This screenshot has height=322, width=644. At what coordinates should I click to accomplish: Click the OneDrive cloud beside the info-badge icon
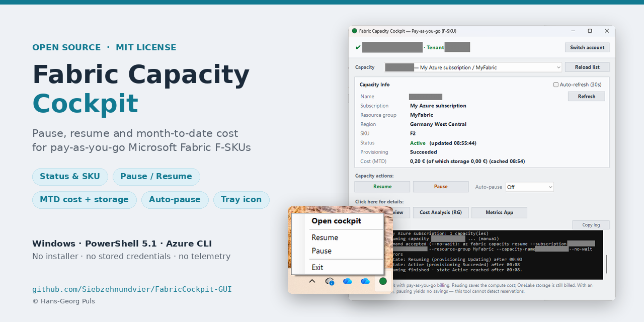[347, 281]
